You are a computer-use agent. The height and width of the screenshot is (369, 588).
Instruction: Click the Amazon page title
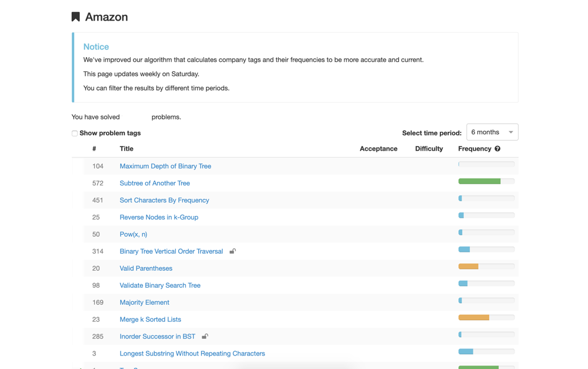(x=106, y=17)
